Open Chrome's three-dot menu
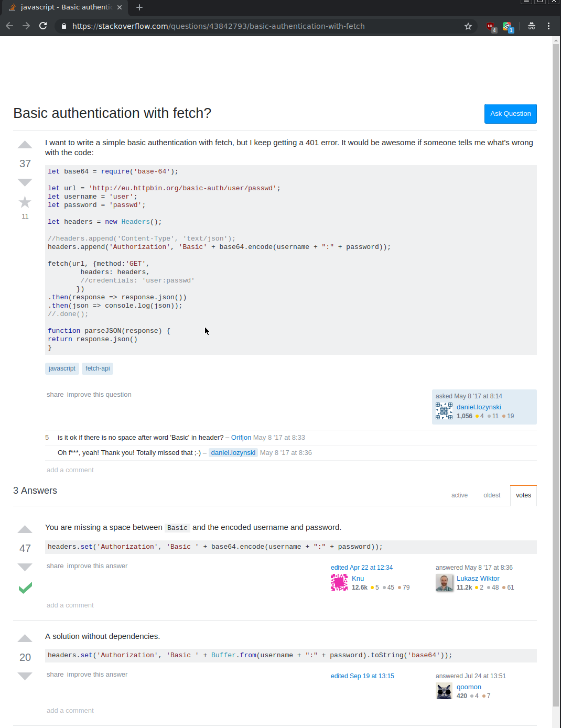This screenshot has height=728, width=561. pos(548,26)
